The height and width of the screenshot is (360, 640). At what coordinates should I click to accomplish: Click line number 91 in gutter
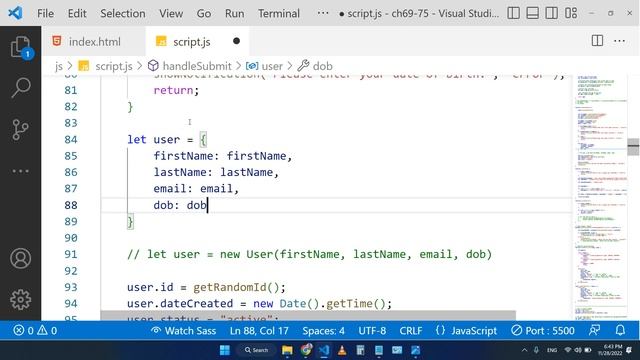[x=71, y=254]
